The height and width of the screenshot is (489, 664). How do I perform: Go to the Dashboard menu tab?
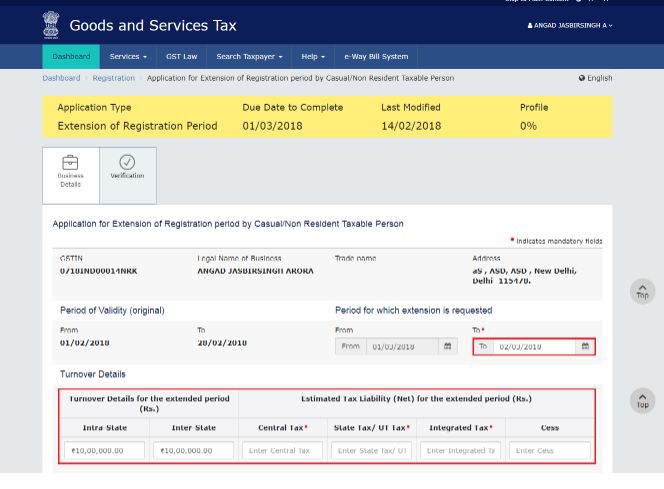71,57
